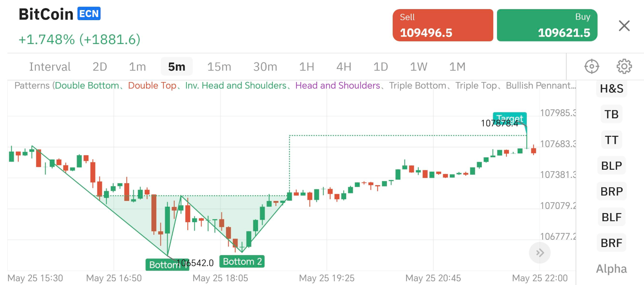Image resolution: width=644 pixels, height=285 pixels.
Task: Select the 1H interval tab
Action: [x=307, y=67]
